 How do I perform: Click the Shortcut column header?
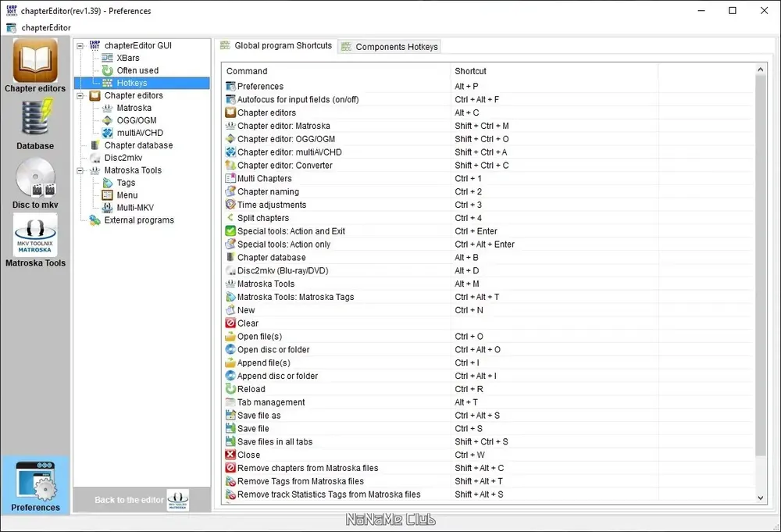pos(555,71)
